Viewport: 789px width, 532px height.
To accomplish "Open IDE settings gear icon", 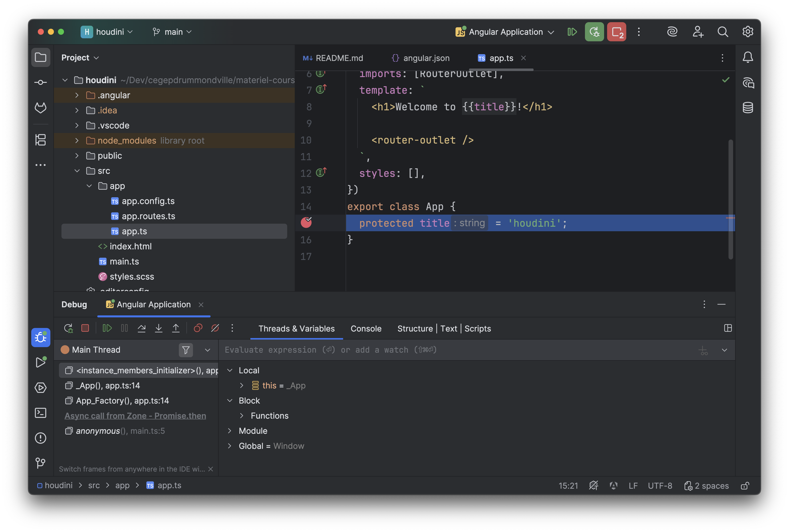I will (748, 32).
